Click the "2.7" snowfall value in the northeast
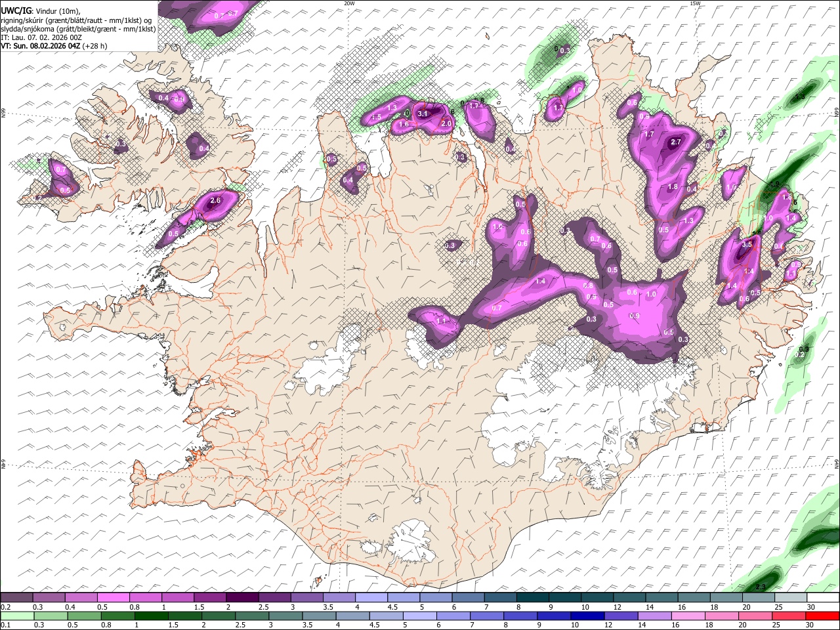Viewport: 840px width, 630px height. (x=676, y=142)
